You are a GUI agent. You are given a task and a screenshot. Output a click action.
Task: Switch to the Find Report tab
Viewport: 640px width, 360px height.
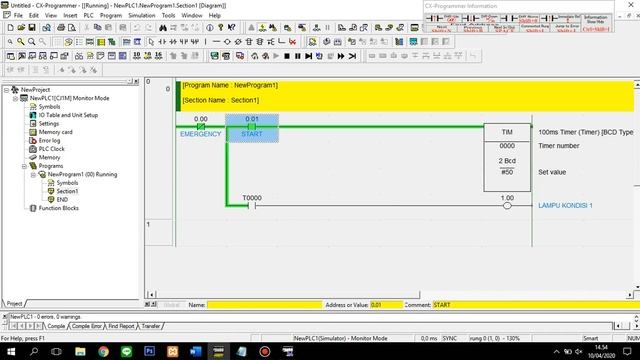[121, 326]
